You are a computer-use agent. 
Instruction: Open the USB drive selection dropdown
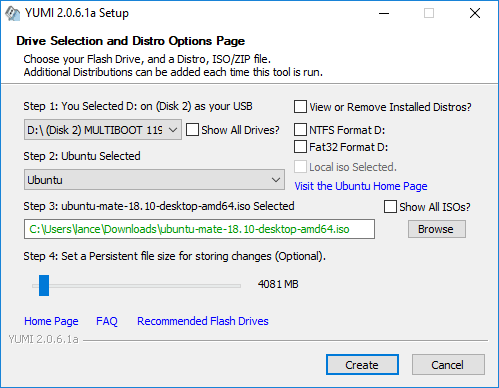[103, 130]
